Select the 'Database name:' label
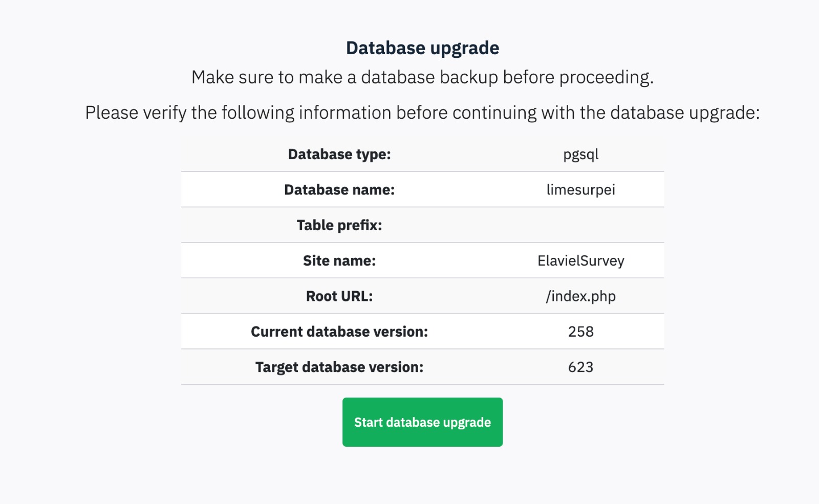The height and width of the screenshot is (504, 819). point(339,190)
